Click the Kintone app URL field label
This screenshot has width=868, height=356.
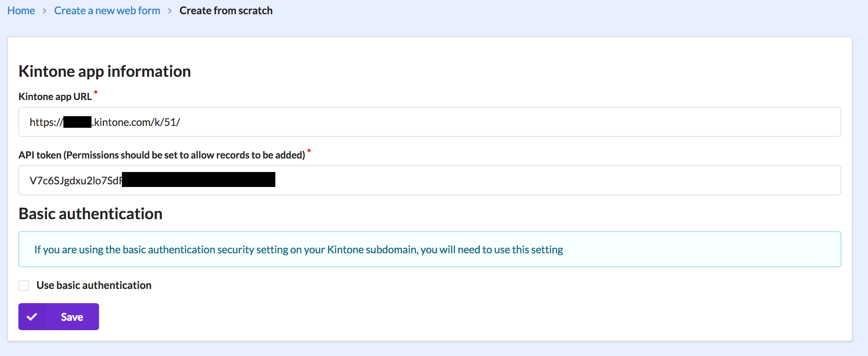coord(55,97)
